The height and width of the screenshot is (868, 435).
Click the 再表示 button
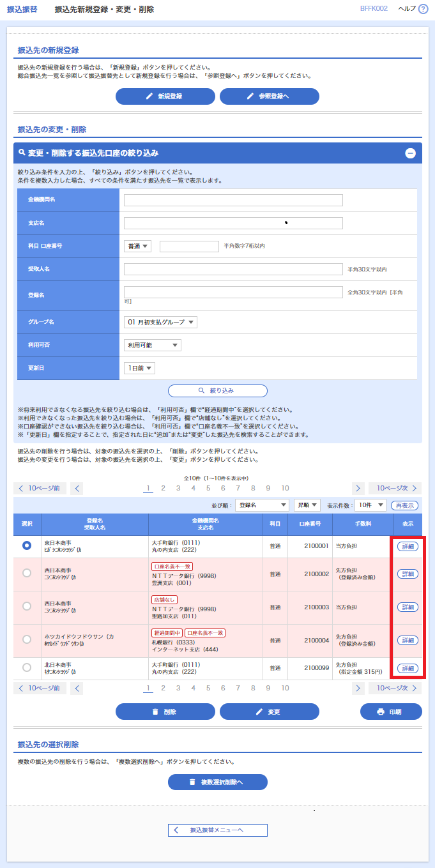(404, 505)
